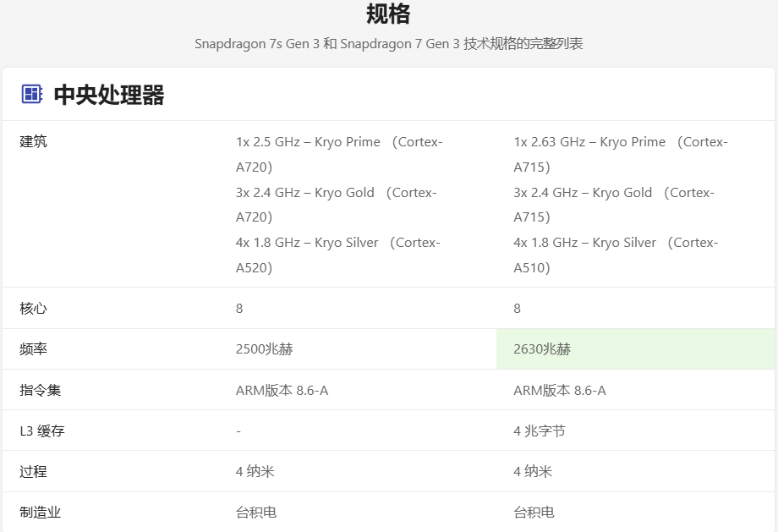Click the L3 缓存 row label
Image resolution: width=778 pixels, height=532 pixels.
pos(42,431)
